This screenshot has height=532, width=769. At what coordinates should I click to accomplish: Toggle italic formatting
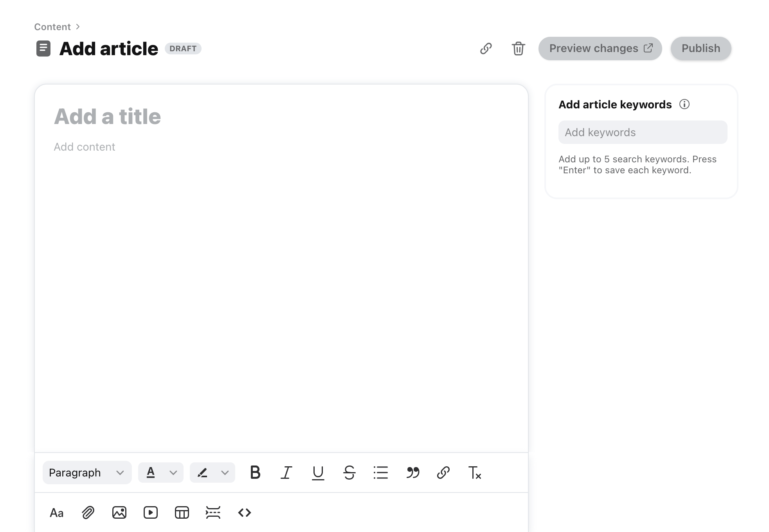[286, 473]
